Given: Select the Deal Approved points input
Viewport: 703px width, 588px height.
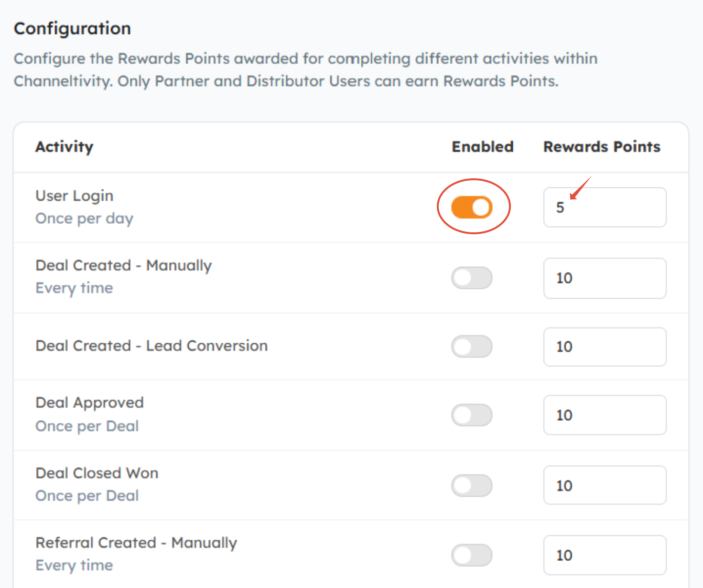Looking at the screenshot, I should tap(605, 415).
